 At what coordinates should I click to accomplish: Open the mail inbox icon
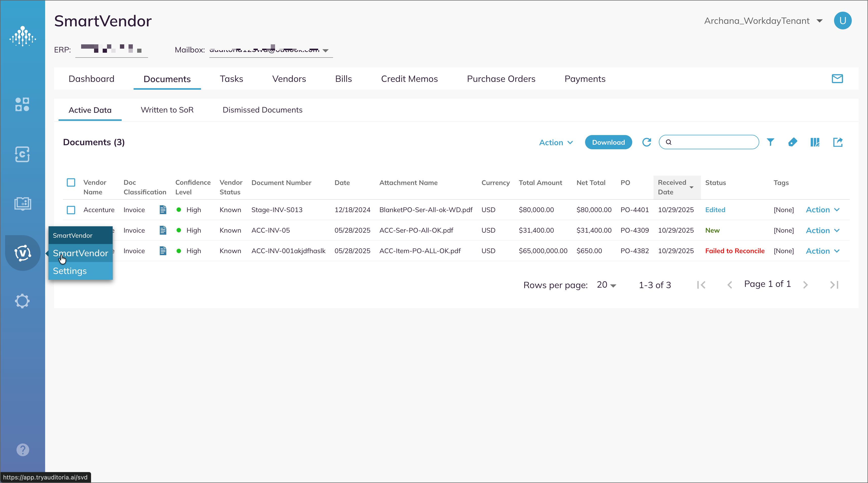pos(837,79)
